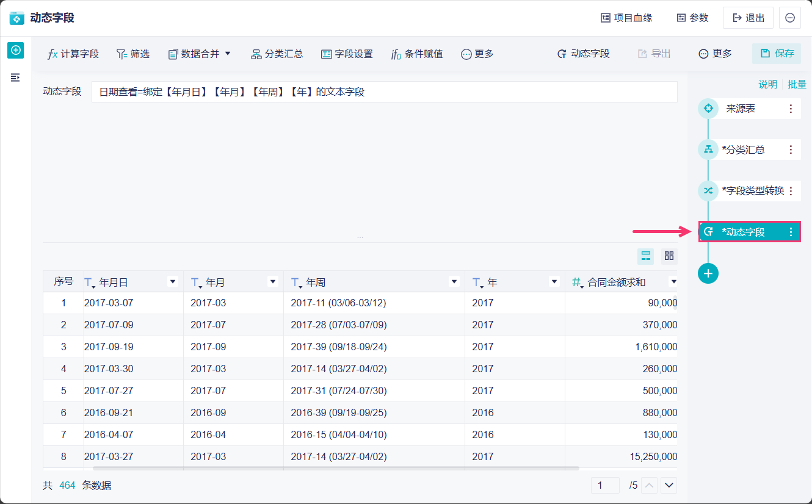Add a new step with the plus button
The height and width of the screenshot is (504, 812).
[x=708, y=273]
